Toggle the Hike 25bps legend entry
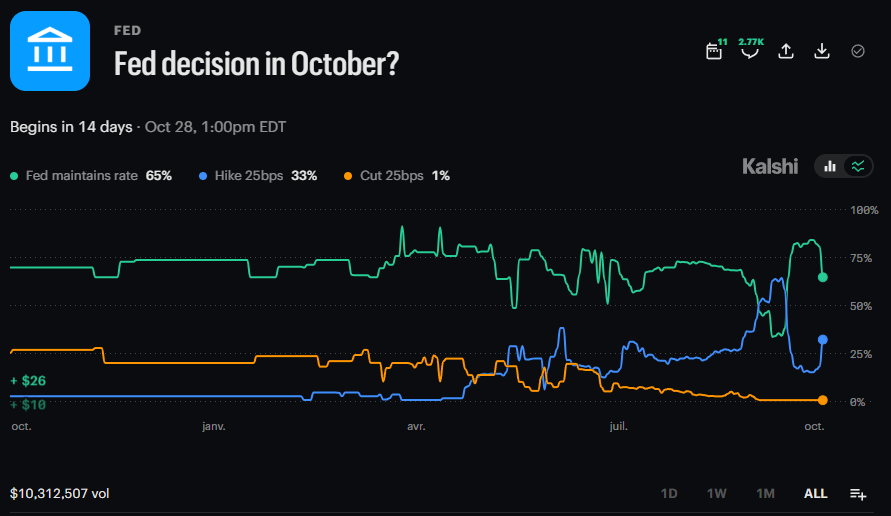The width and height of the screenshot is (891, 516). [x=258, y=176]
